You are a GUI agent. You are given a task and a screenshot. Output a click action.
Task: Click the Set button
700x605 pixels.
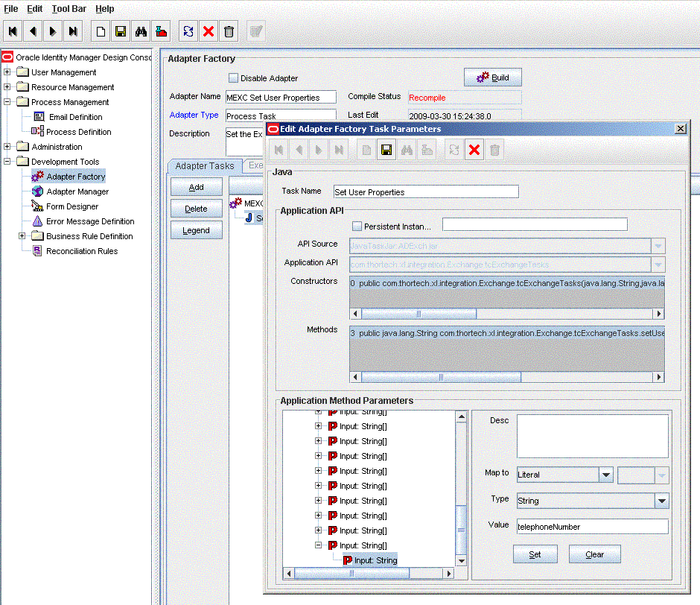coord(535,554)
